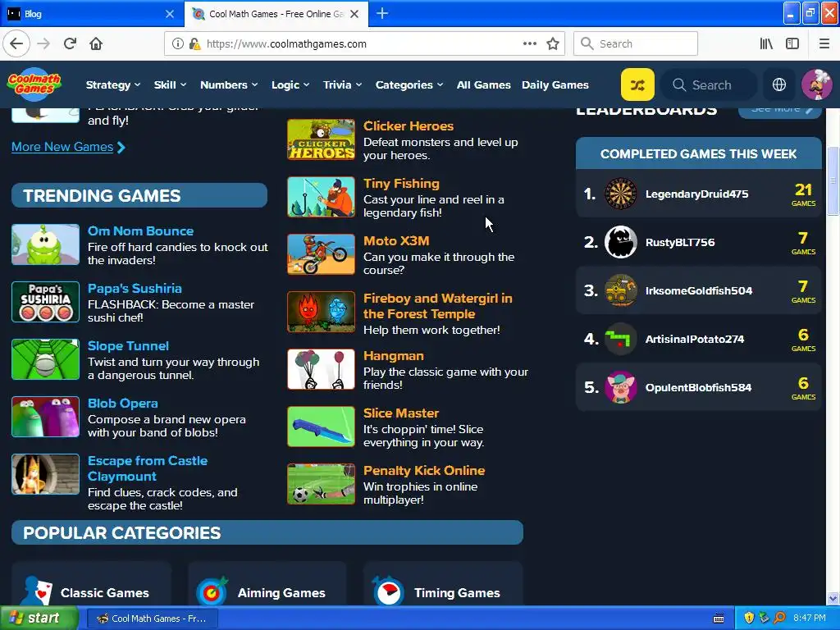Reload the page

71,43
